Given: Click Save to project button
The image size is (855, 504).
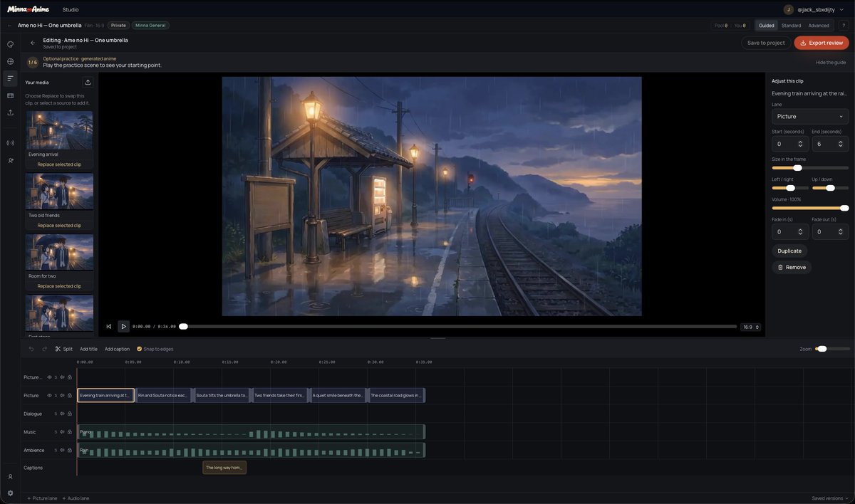Looking at the screenshot, I should coord(766,43).
